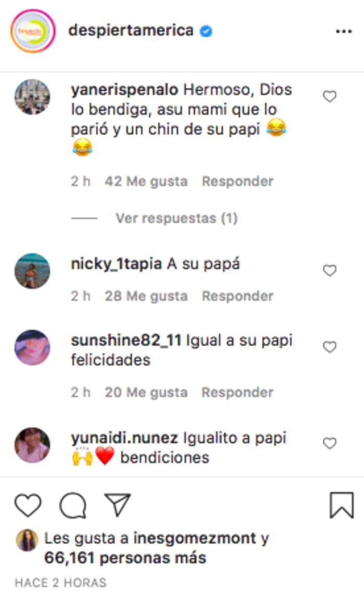
Task: Open despiertamerica username link
Action: tap(131, 31)
